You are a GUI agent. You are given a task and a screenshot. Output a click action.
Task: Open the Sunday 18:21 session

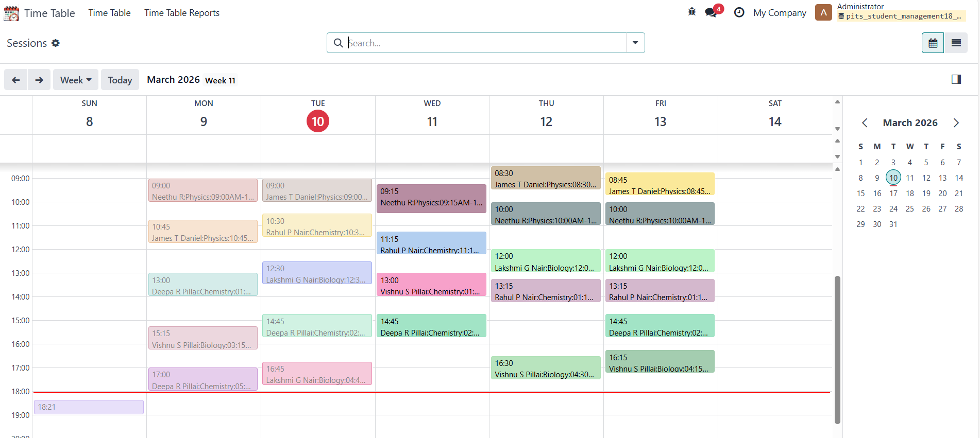point(89,407)
